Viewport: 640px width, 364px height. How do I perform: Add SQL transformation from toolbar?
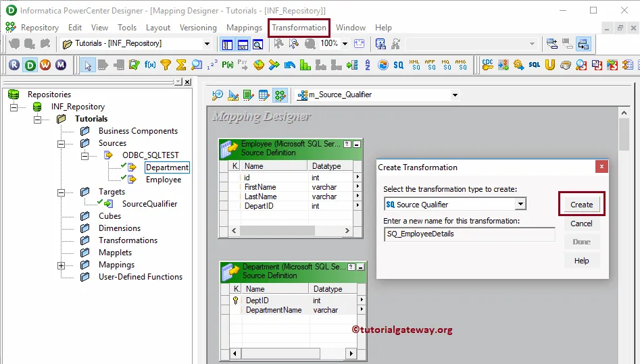[535, 65]
